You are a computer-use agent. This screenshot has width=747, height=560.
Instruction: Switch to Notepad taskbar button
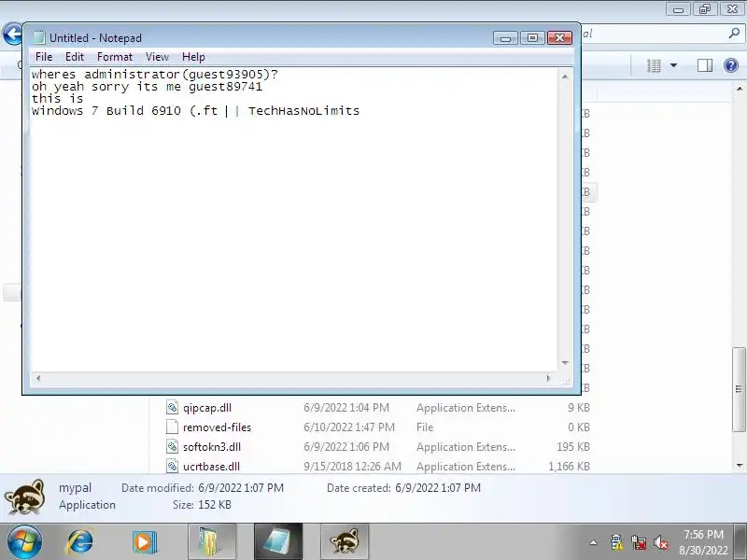click(278, 542)
